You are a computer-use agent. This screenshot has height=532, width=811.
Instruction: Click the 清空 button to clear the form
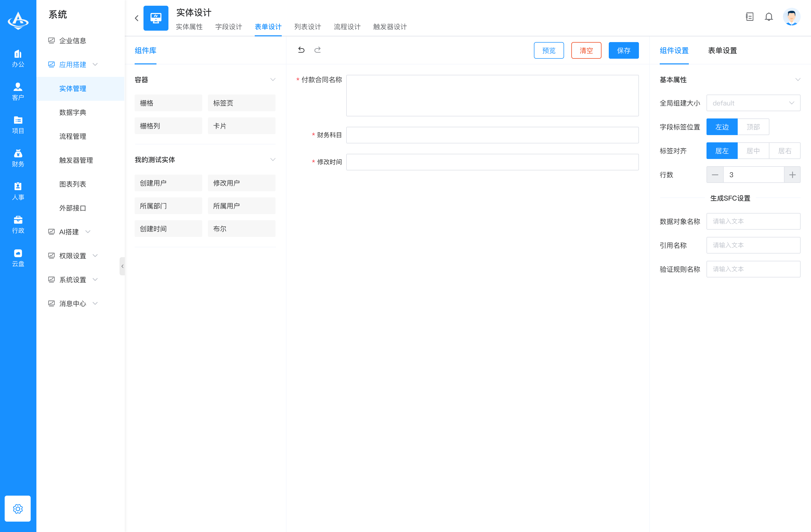(586, 50)
